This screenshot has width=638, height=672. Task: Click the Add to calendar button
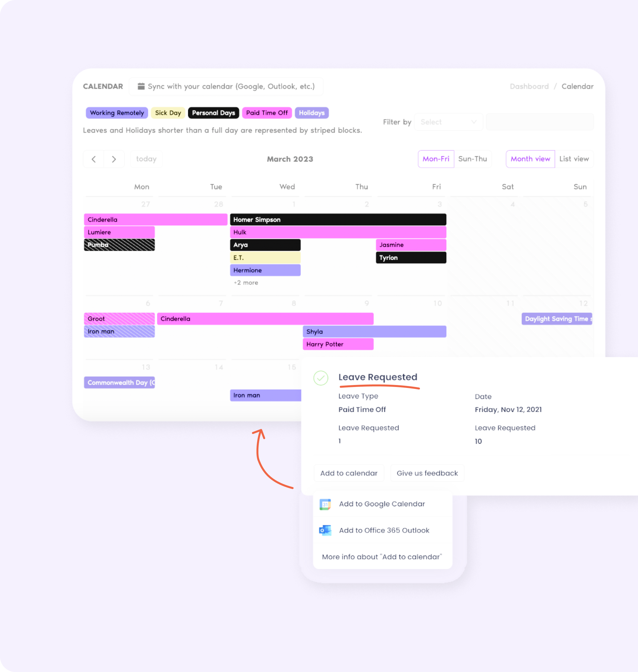tap(349, 473)
